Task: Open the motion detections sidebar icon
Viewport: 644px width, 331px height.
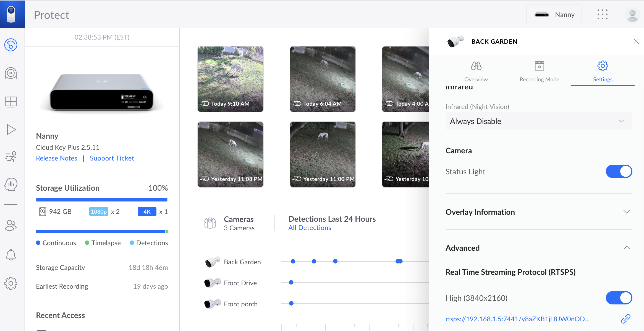Action: (11, 157)
